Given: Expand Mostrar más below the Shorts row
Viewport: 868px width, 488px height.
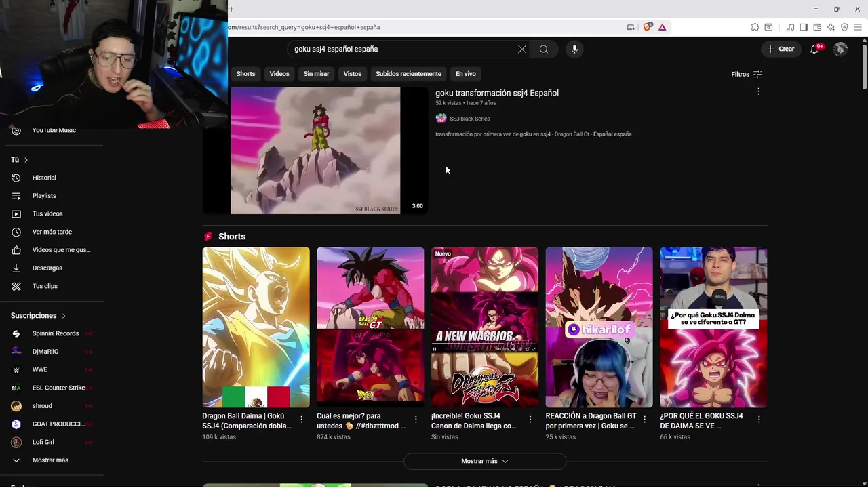Looking at the screenshot, I should pos(485,461).
